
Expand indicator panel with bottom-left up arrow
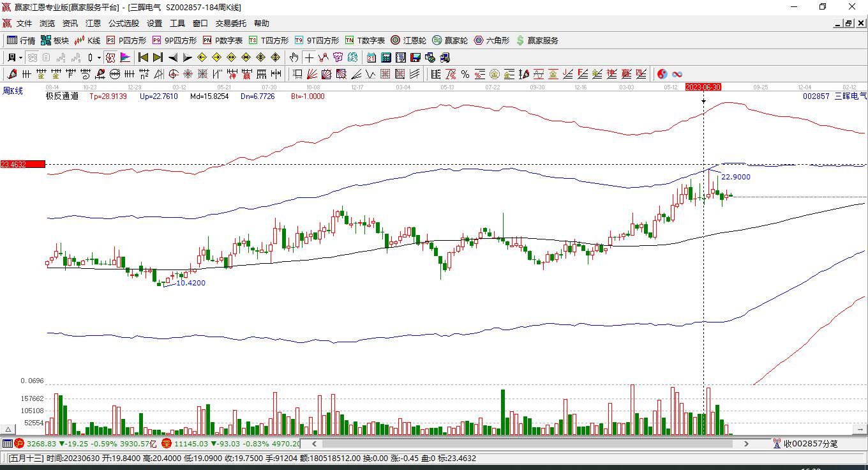coord(9,429)
